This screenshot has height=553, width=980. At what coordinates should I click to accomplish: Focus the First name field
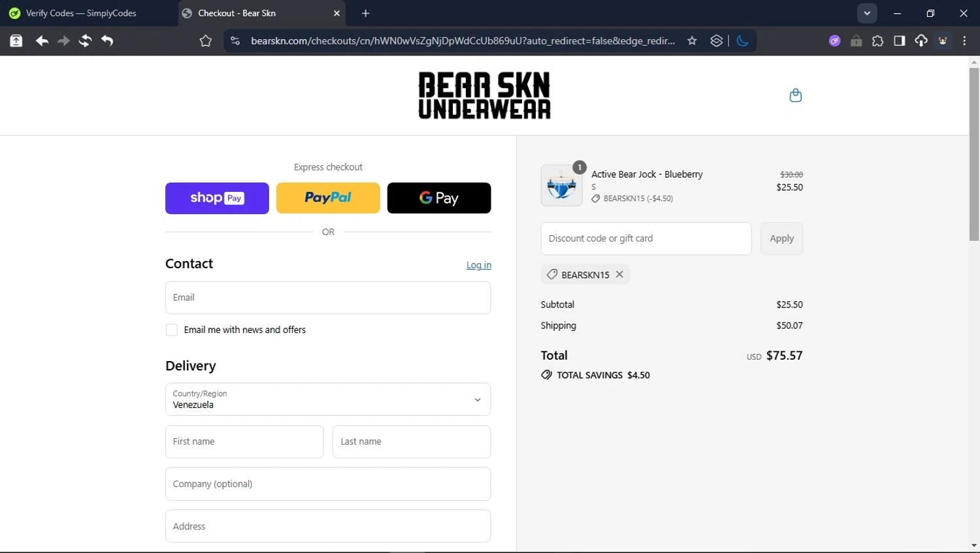coord(244,441)
